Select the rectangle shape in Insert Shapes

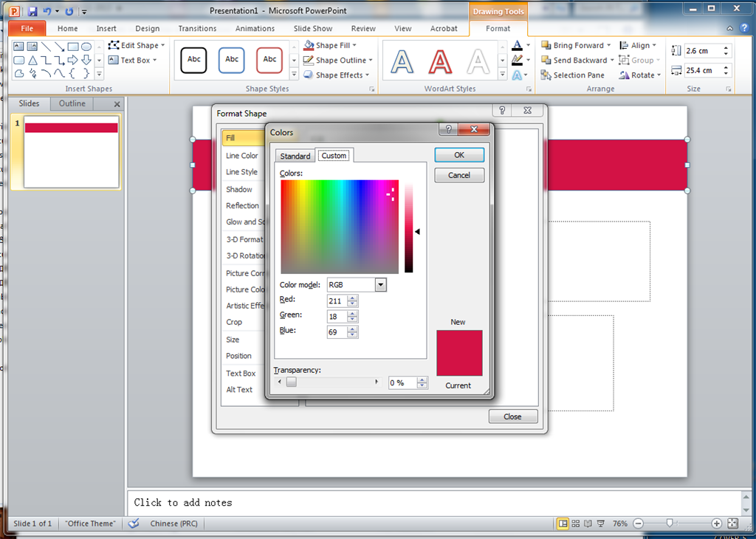[73, 47]
